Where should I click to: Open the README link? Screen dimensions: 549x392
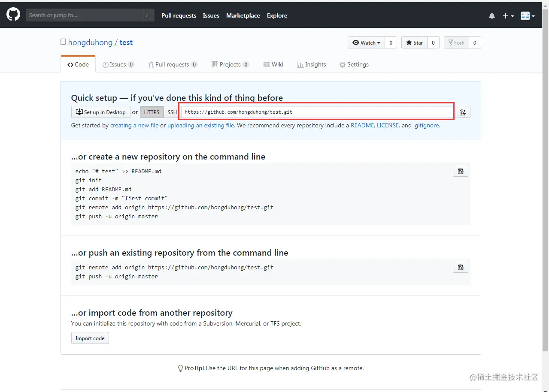[363, 126]
